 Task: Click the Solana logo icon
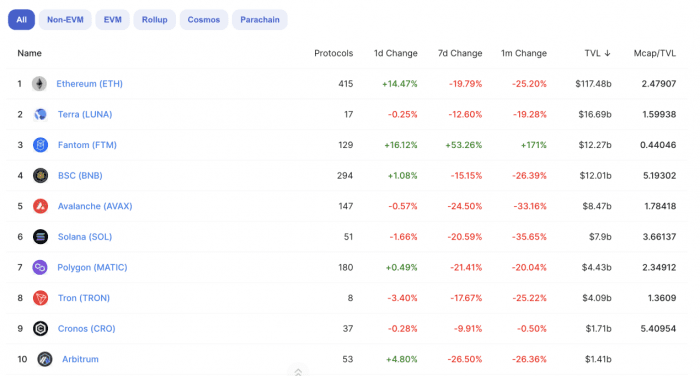(40, 237)
